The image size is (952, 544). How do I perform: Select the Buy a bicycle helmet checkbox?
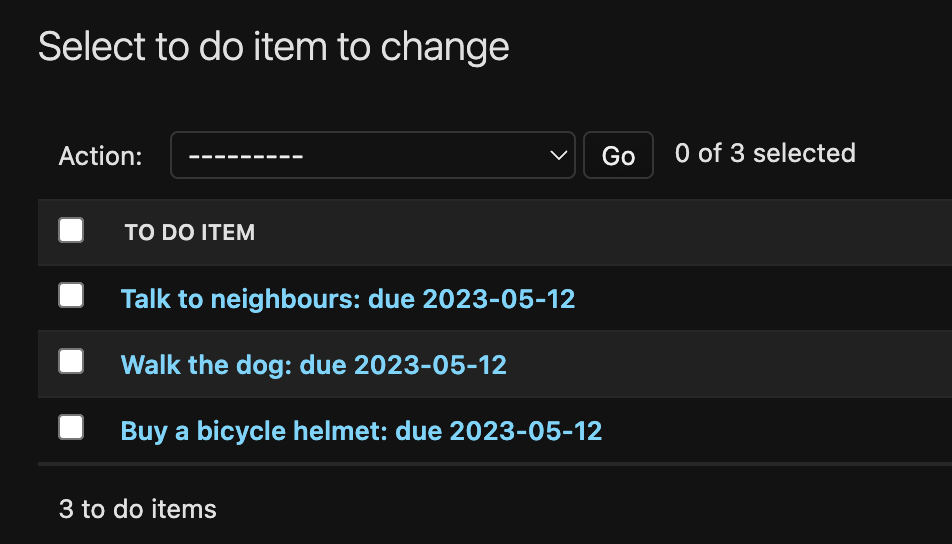click(71, 427)
